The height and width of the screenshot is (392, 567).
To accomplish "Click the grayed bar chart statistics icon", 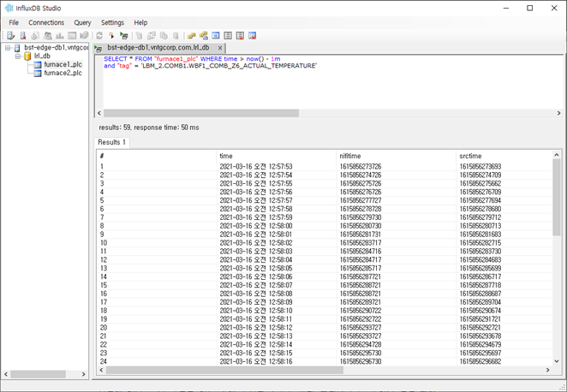I will tap(60, 35).
